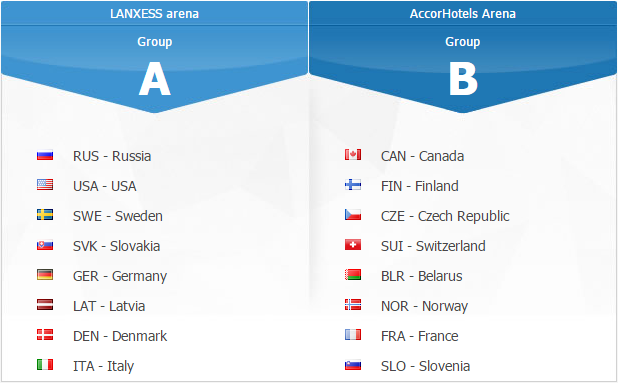Click the FRA - France entry
This screenshot has width=618, height=383.
pos(419,336)
